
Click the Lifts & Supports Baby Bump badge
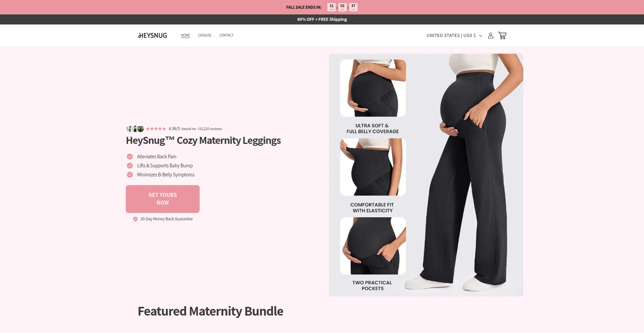pyautogui.click(x=130, y=166)
